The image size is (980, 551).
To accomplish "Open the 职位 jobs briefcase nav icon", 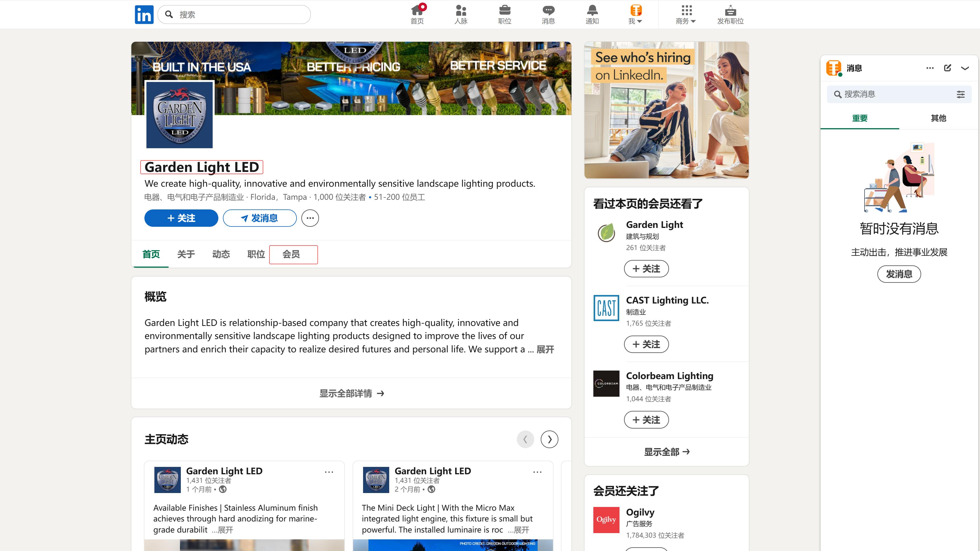I will pyautogui.click(x=505, y=14).
